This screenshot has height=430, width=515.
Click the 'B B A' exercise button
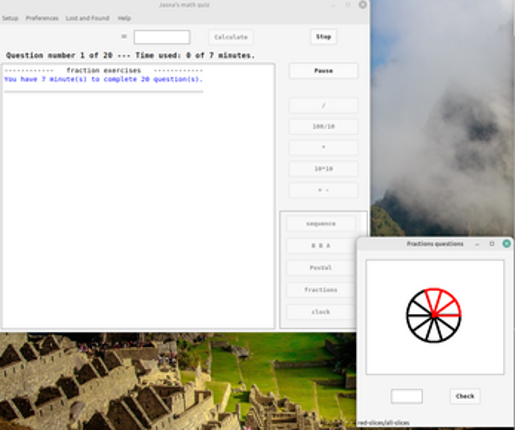pos(321,246)
